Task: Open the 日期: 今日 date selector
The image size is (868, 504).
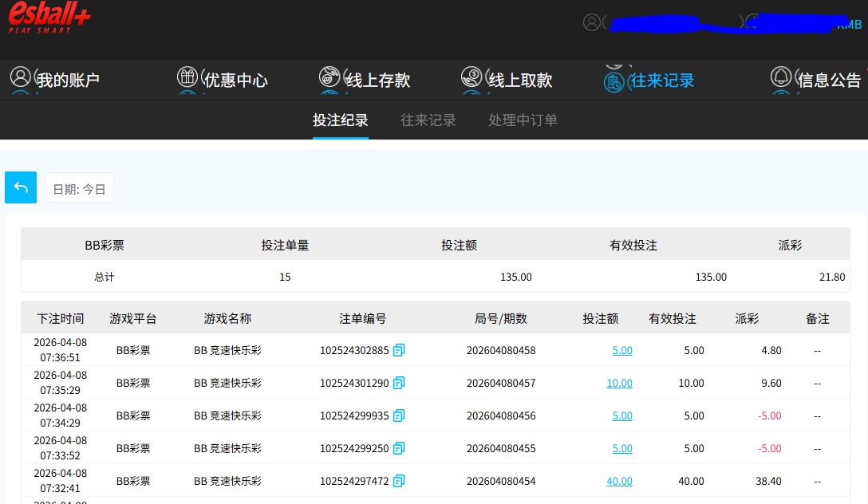Action: coord(79,189)
